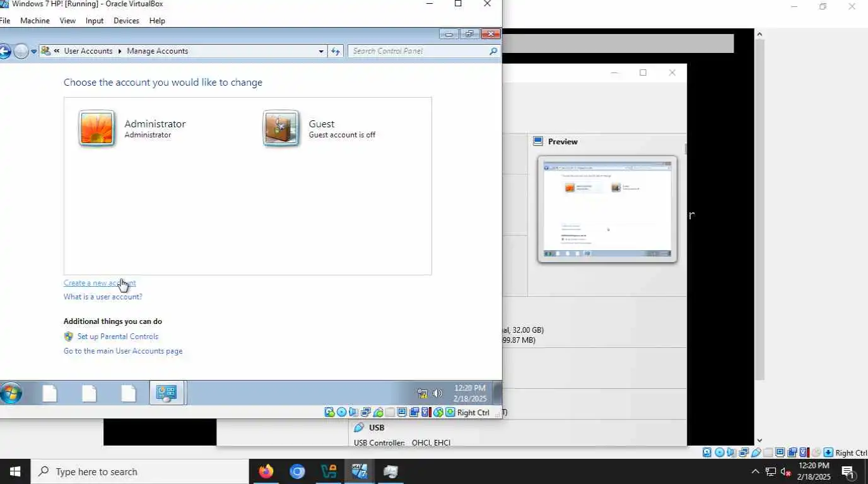Click front VM mouse integration icon
868x484 pixels.
[438, 412]
